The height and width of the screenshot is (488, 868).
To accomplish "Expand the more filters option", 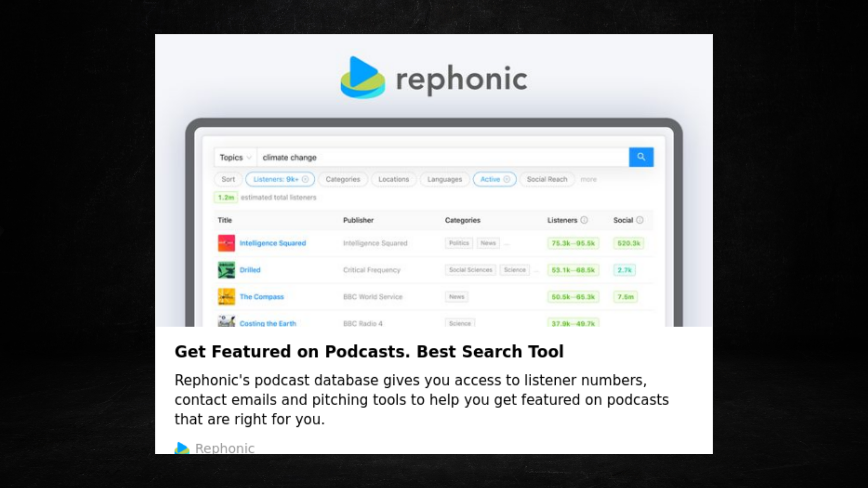I will [x=588, y=179].
